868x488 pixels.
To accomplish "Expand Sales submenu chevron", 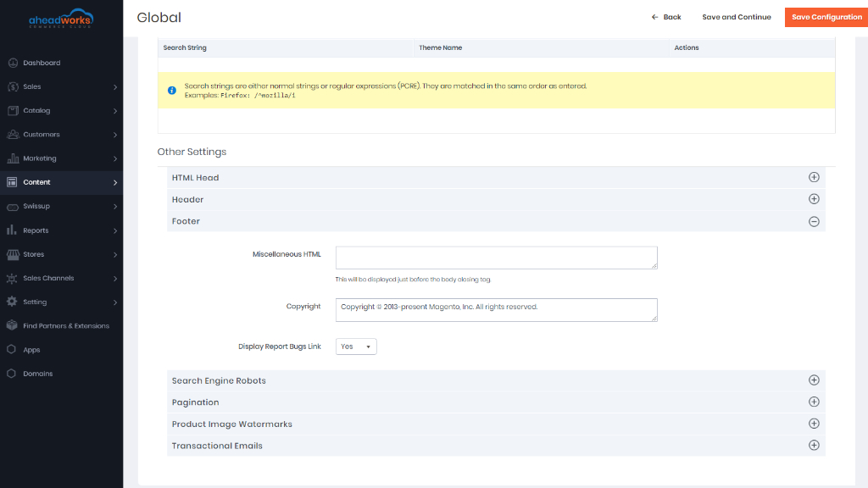I will coord(115,87).
